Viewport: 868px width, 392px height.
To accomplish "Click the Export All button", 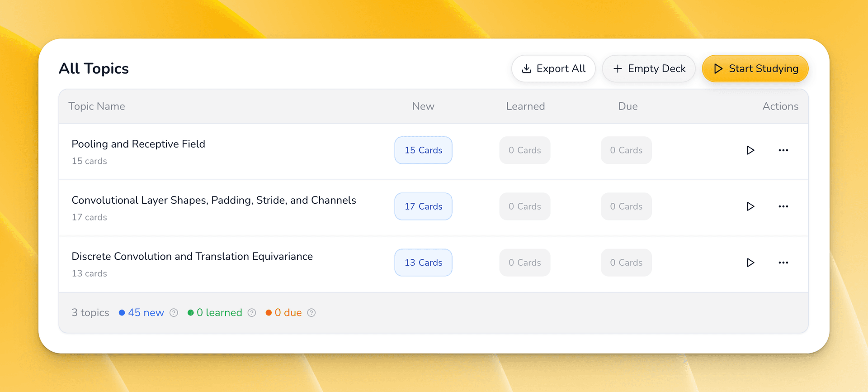I will pyautogui.click(x=553, y=69).
